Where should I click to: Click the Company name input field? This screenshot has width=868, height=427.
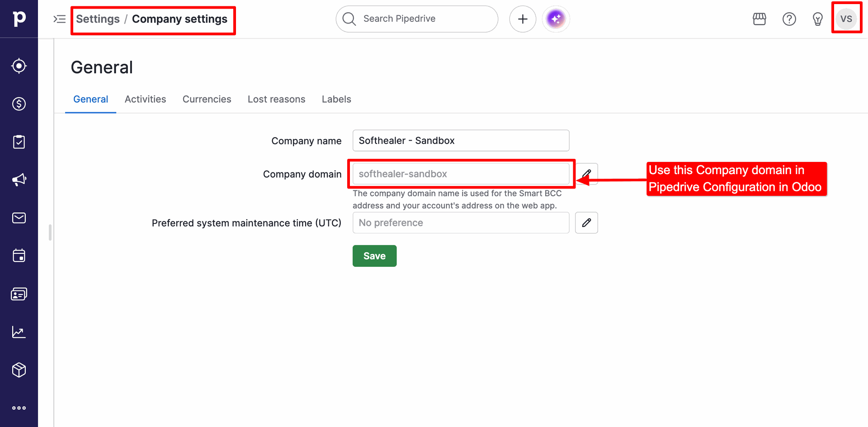point(461,141)
